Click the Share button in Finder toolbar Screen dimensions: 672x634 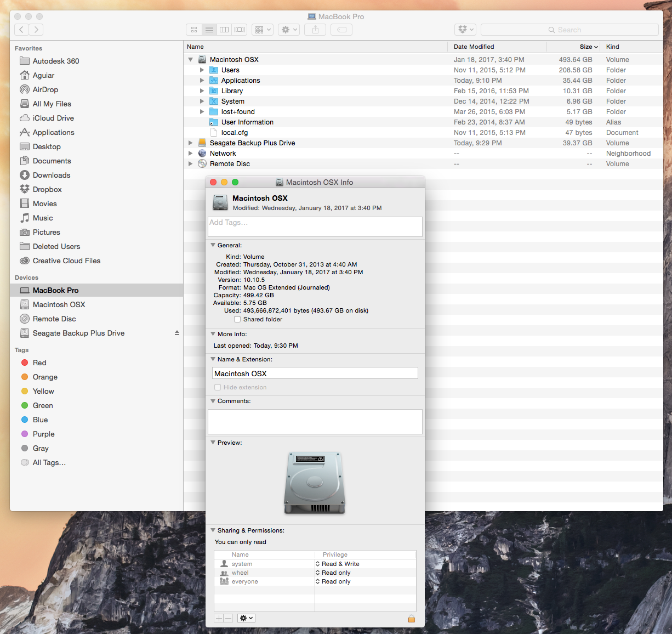315,30
